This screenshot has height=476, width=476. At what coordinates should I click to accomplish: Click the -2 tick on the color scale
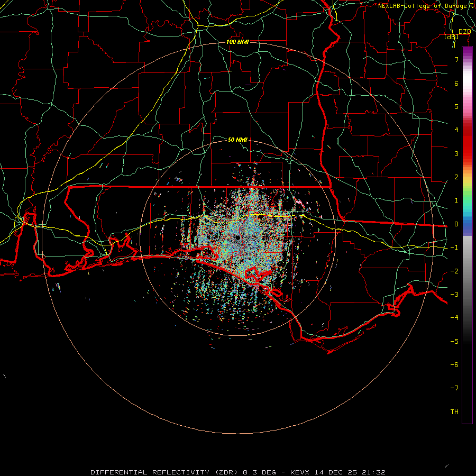coord(454,271)
